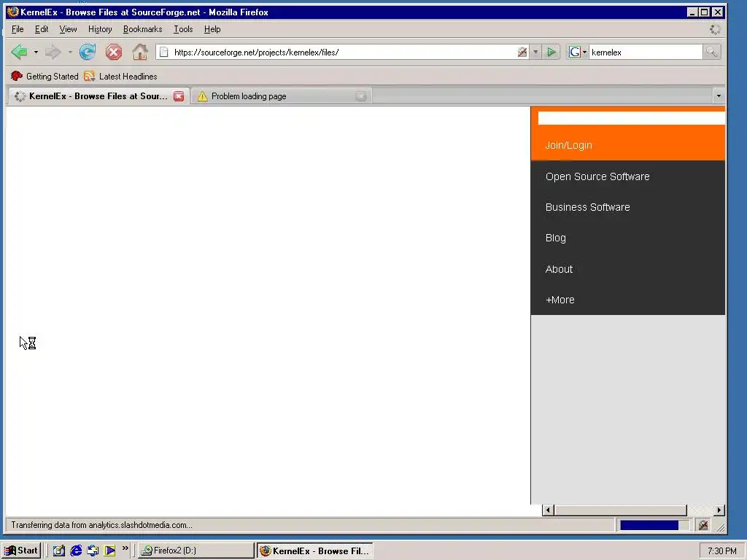This screenshot has width=747, height=560.
Task: Click the kernelex search field
Action: pyautogui.click(x=646, y=52)
